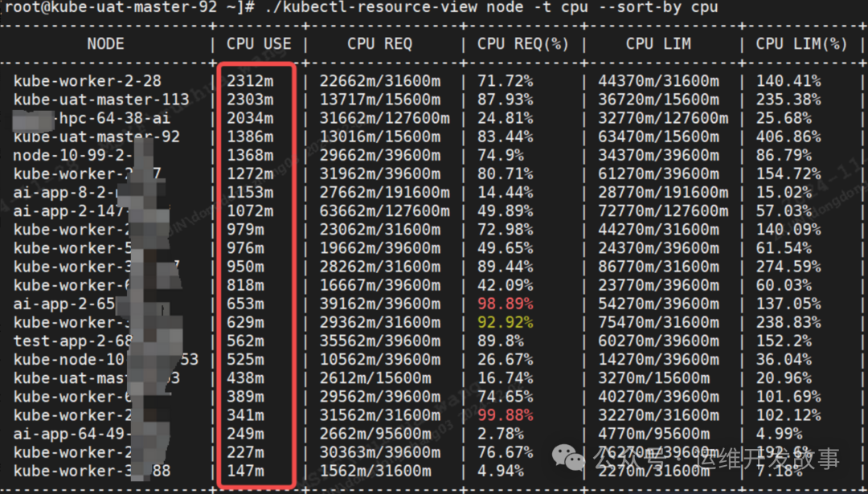Click the CPU USE value 979m
This screenshot has height=494, width=868.
(245, 230)
